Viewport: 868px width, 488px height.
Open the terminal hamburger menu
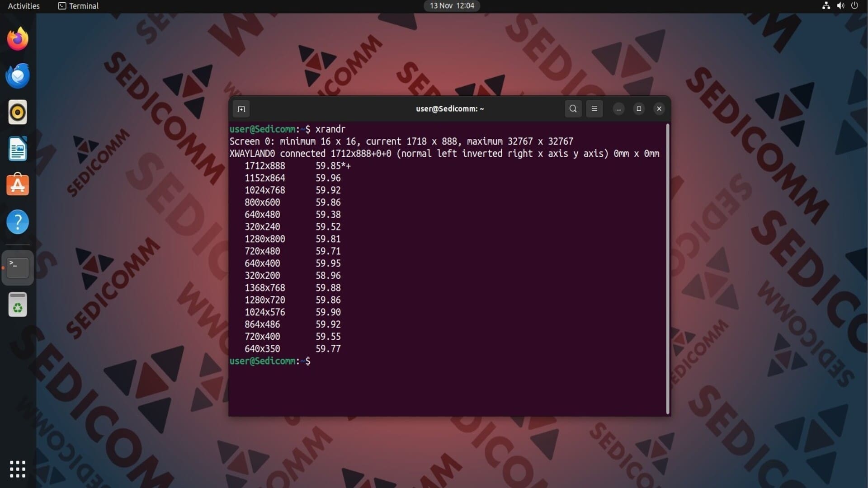(594, 109)
